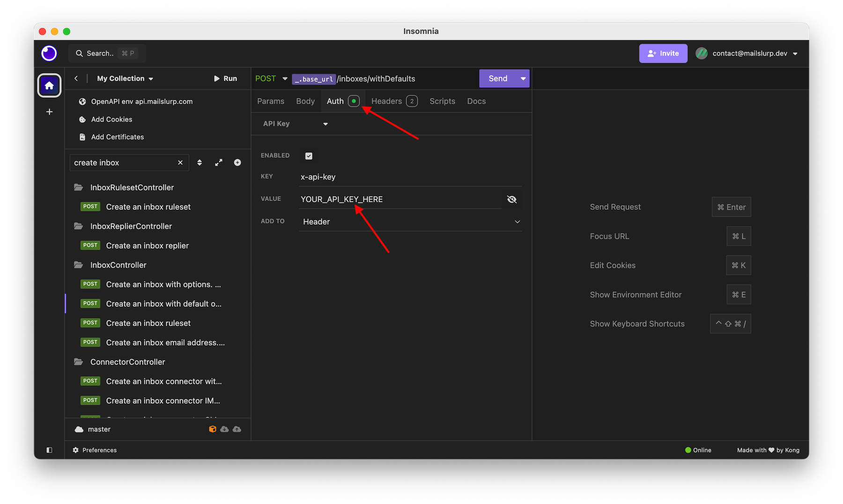Open the Docs tab
The image size is (843, 504).
[476, 101]
